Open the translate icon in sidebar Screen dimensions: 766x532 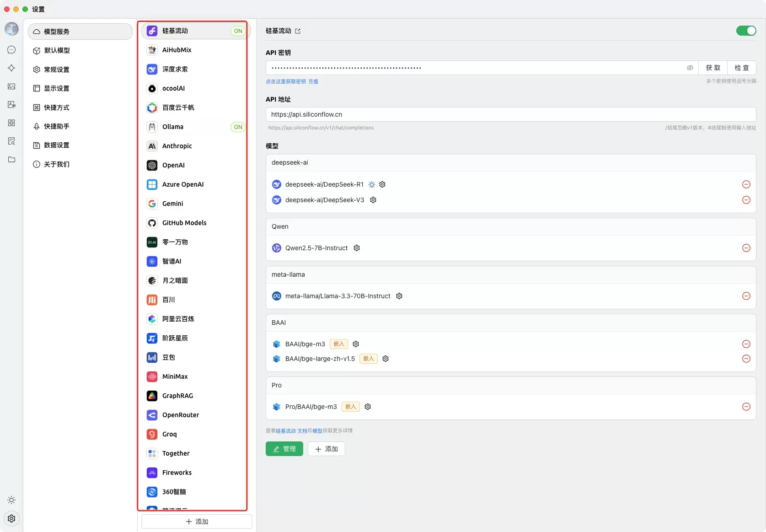[x=11, y=105]
